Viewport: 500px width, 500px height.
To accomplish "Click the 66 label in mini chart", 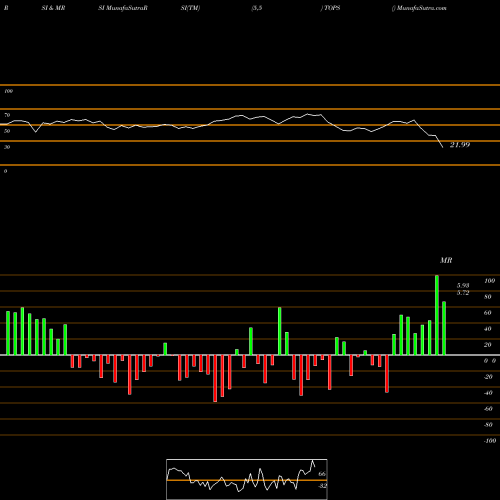I will click(x=322, y=474).
